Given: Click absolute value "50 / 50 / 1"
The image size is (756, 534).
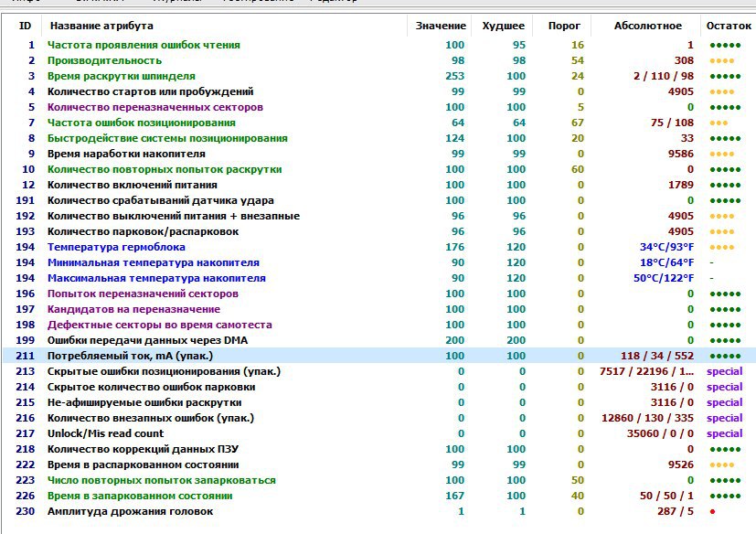Looking at the screenshot, I should coord(666,496).
